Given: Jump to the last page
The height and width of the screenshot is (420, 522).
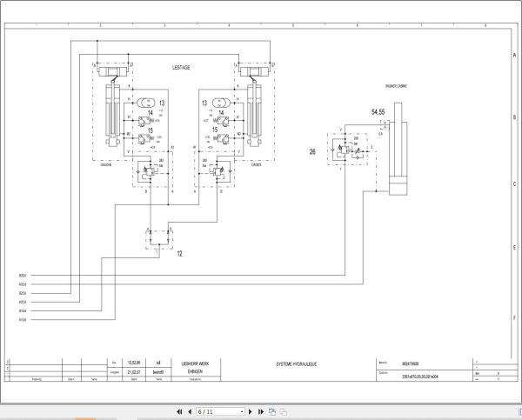Looking at the screenshot, I should [x=261, y=411].
